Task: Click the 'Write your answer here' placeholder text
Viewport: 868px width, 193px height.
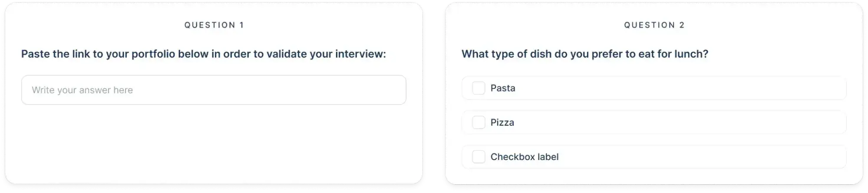Action: (x=82, y=90)
